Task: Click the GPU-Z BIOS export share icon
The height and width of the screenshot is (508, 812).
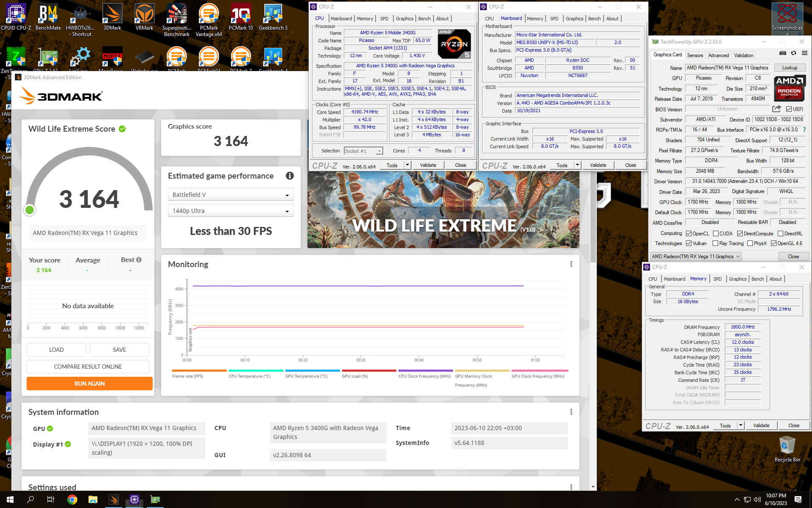Action: [776, 109]
